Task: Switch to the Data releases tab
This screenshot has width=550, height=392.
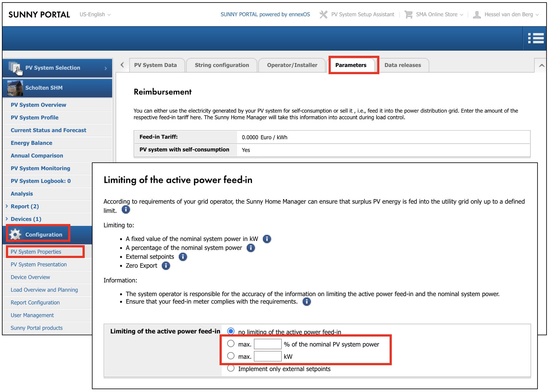Action: click(x=403, y=65)
